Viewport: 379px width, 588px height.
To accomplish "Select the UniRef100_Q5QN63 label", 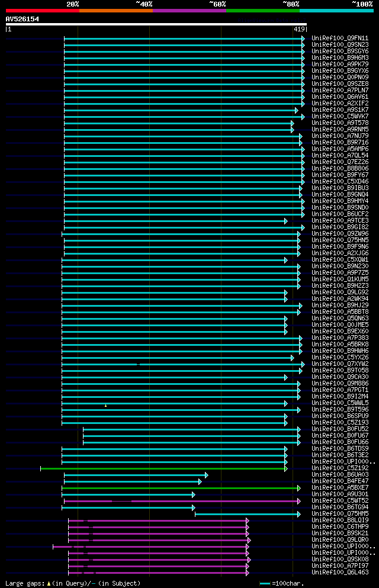I will 340,319.
